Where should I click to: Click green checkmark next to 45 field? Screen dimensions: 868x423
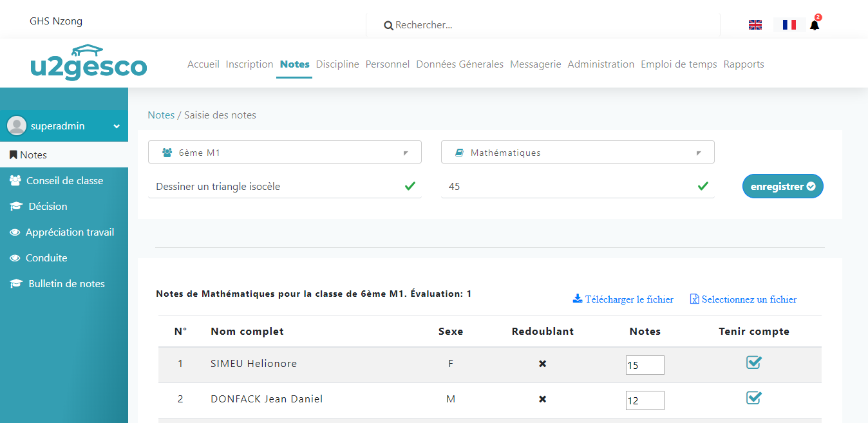tap(703, 186)
